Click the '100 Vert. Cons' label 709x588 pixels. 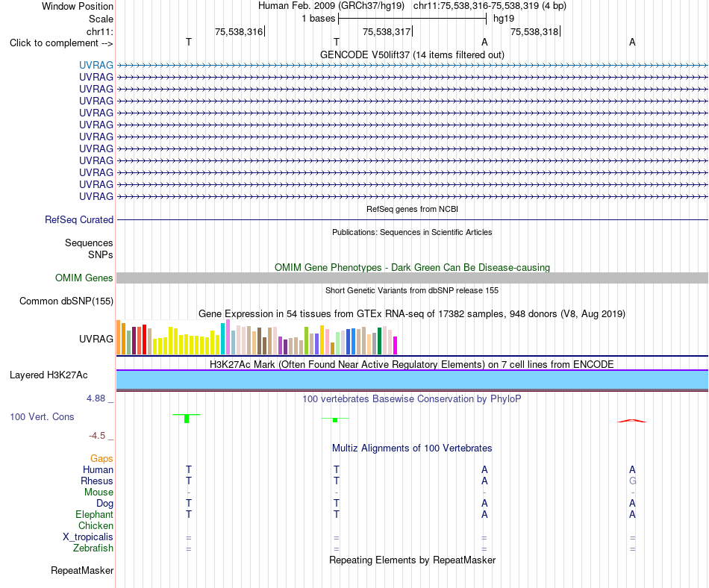[x=42, y=416]
